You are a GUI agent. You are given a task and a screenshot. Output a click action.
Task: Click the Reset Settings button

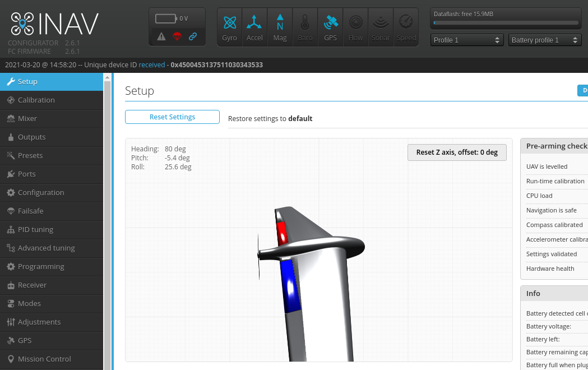coord(172,117)
